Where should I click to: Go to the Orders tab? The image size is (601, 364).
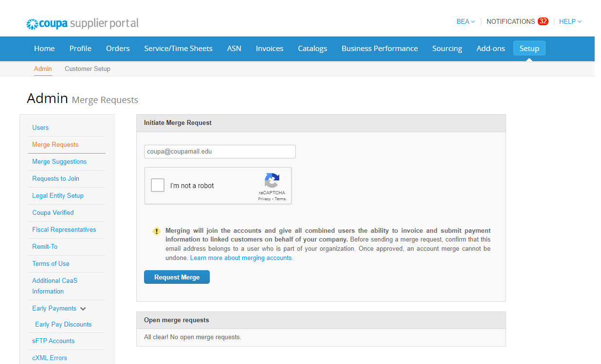(118, 49)
